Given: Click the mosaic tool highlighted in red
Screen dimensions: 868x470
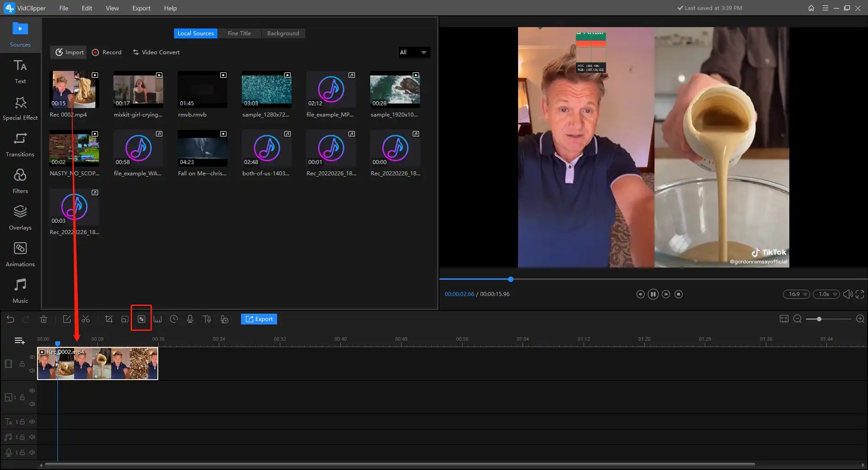Looking at the screenshot, I should click(141, 319).
